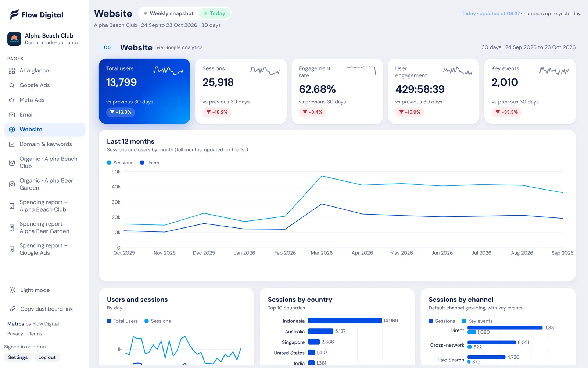Switch to Weekly snapshot view
The image size is (588, 368).
(x=169, y=13)
